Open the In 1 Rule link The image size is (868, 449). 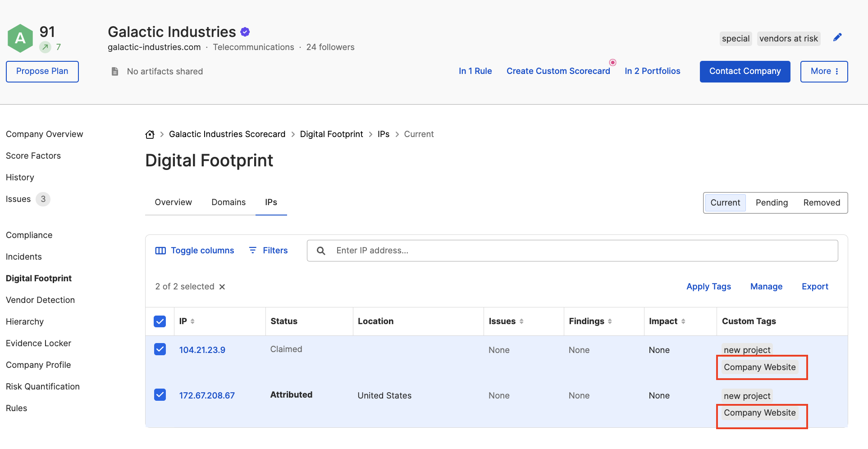(x=475, y=71)
